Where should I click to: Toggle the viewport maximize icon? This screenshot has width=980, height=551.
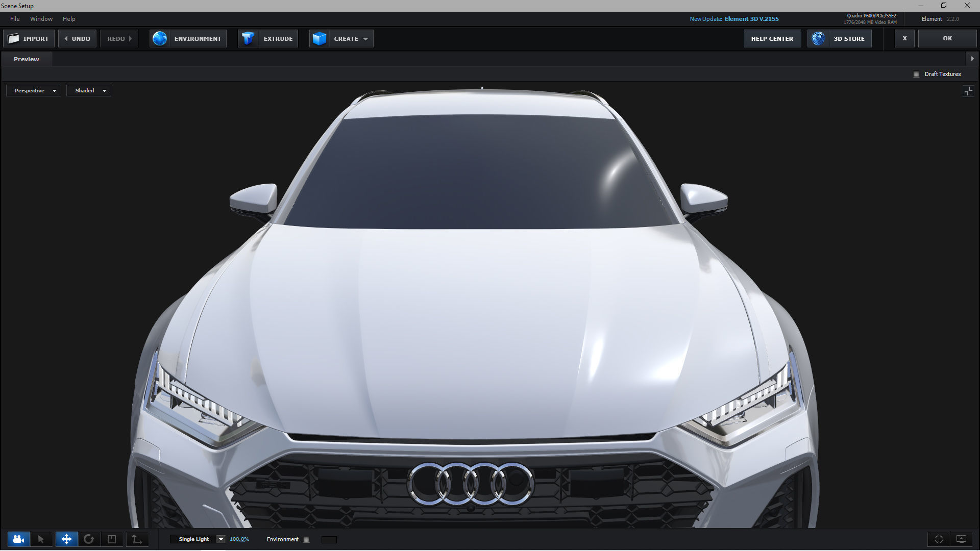(x=968, y=91)
